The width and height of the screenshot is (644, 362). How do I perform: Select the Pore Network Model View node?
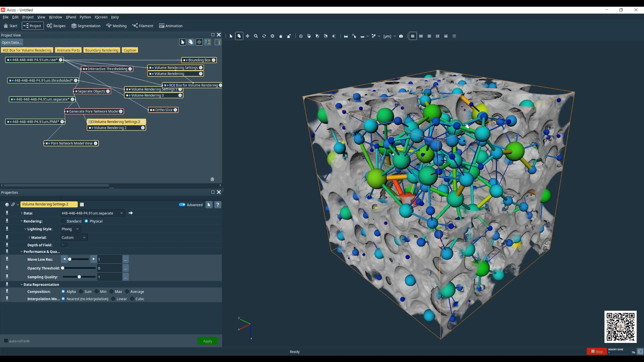point(71,143)
